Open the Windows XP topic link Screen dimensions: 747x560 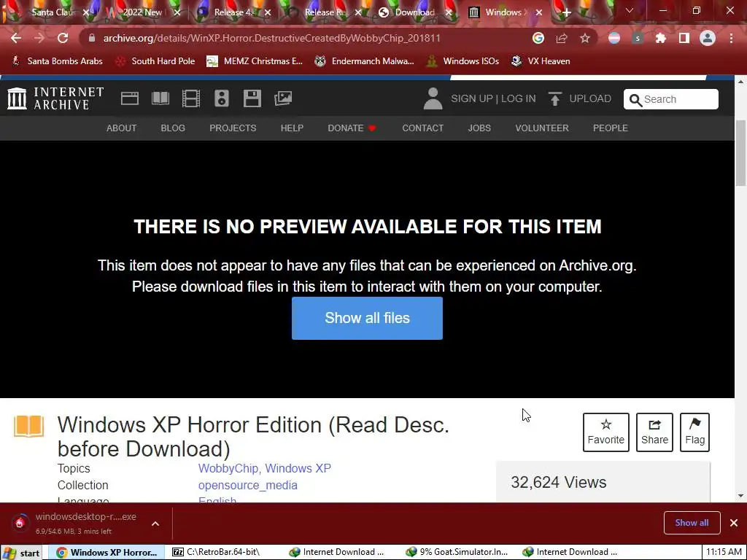pos(298,469)
